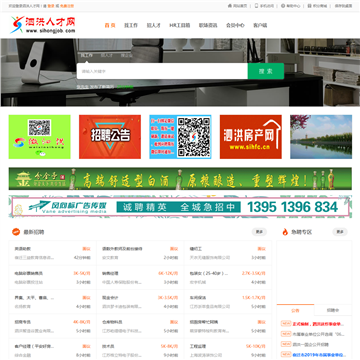Open the job listing with salary 2.7K-3.5K/月
This screenshot has width=360, height=360.
point(228,278)
